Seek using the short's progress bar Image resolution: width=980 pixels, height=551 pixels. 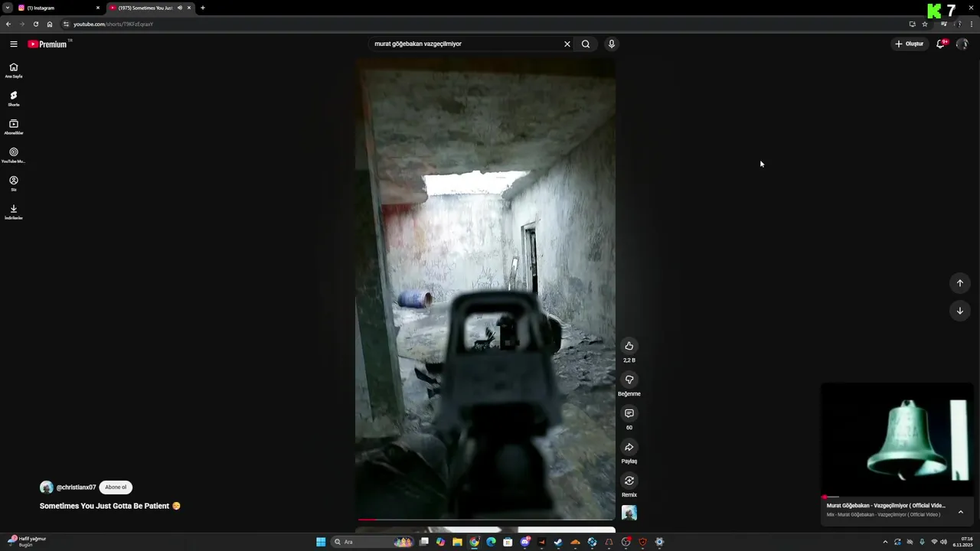485,520
